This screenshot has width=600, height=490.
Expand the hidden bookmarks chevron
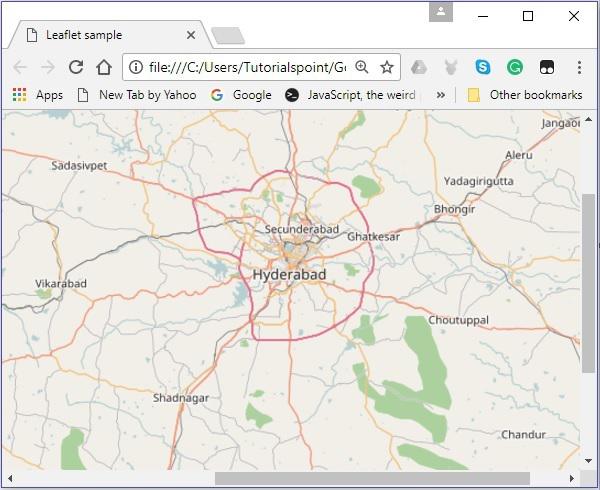(x=441, y=95)
